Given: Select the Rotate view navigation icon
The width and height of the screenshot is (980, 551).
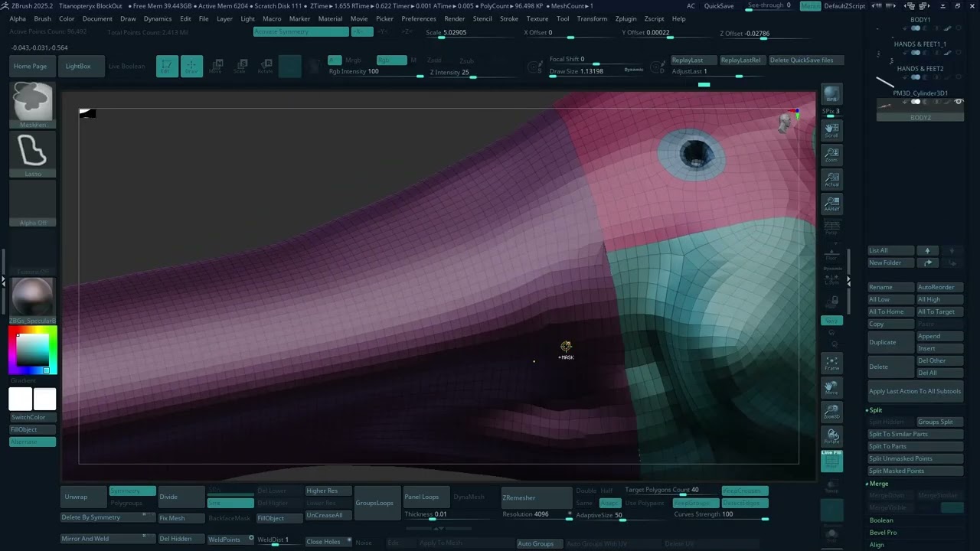Looking at the screenshot, I should point(831,436).
